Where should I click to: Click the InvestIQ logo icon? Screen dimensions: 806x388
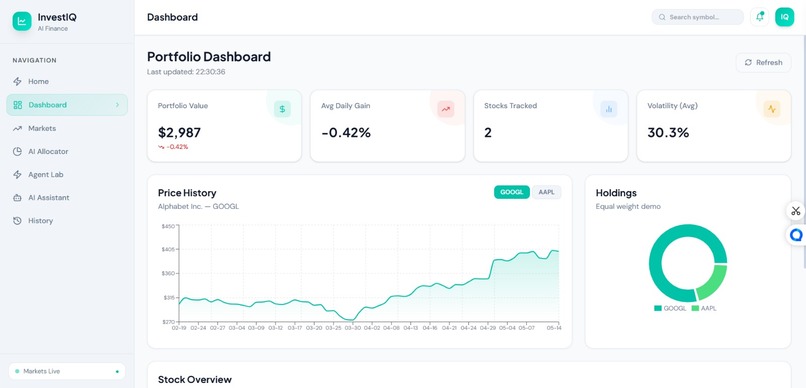(22, 21)
